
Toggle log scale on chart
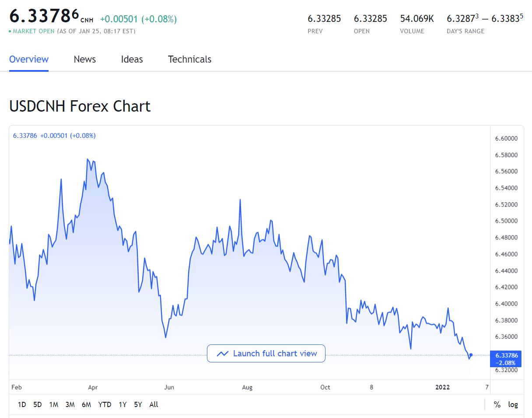click(x=513, y=404)
